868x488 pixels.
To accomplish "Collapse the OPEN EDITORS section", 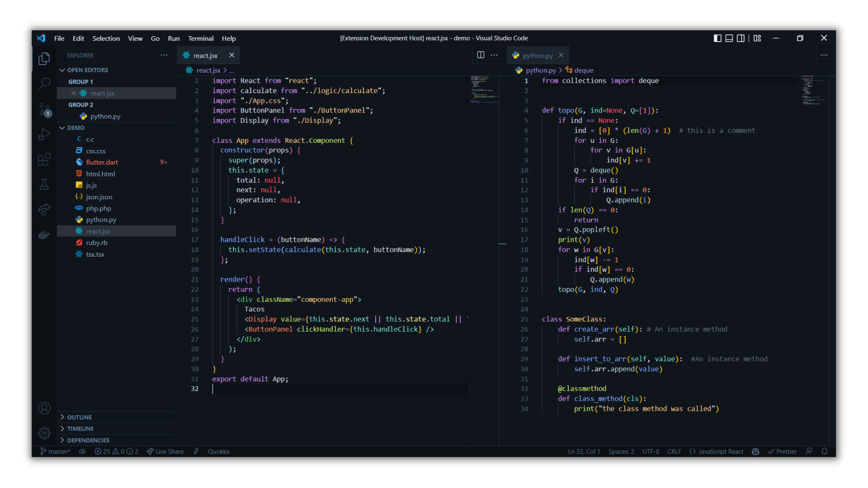I will click(87, 70).
